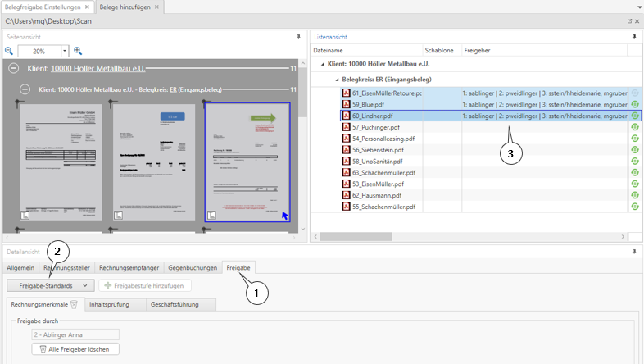Click green status icon on 63_Schachenmüller.pdf row
The height and width of the screenshot is (364, 644).
click(x=635, y=172)
